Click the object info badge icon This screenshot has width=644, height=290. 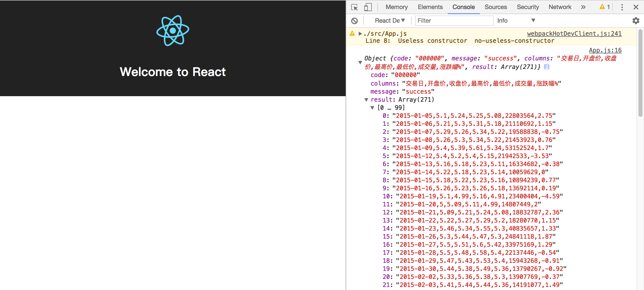546,67
